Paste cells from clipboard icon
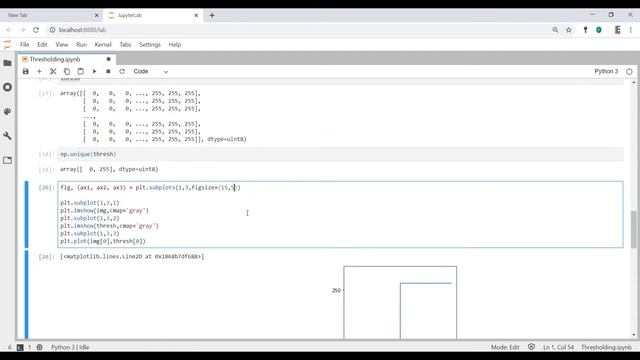Viewport: 640px width, 360px height. point(81,71)
